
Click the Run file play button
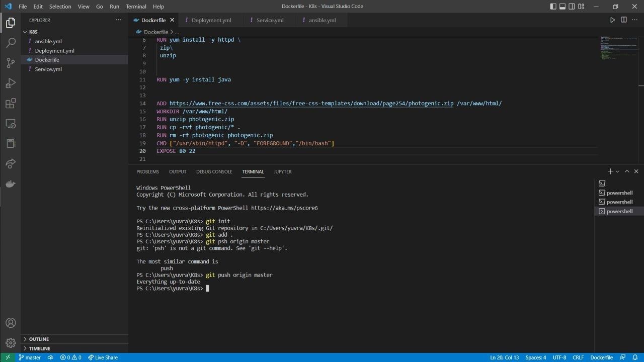point(612,20)
